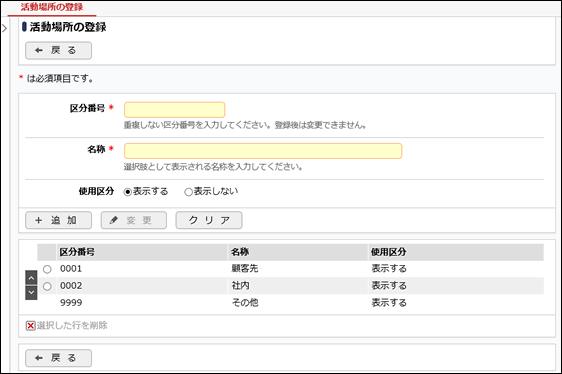Expand the left side panel chevron
This screenshot has height=374, width=562.
[x=4, y=28]
